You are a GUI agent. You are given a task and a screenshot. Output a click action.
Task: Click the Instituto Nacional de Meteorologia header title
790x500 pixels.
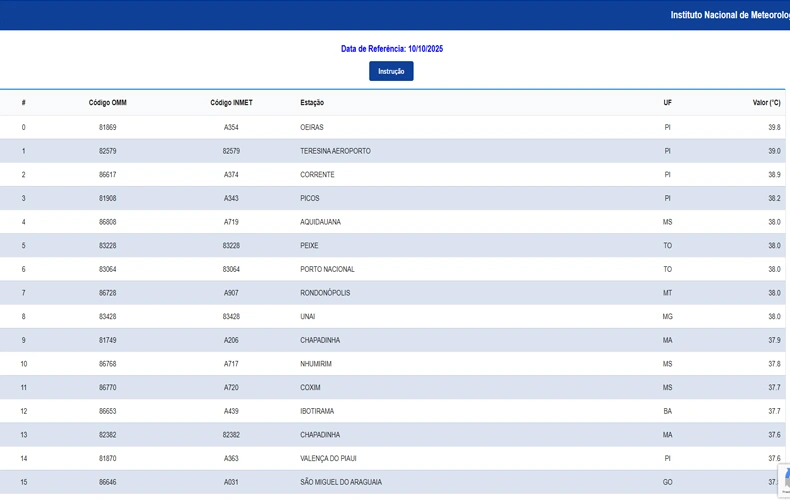tap(729, 15)
